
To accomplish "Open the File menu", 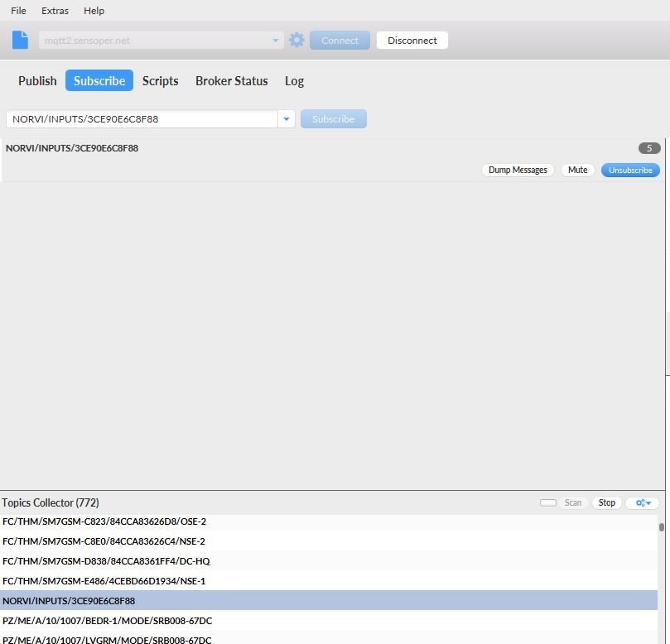I will (x=18, y=11).
